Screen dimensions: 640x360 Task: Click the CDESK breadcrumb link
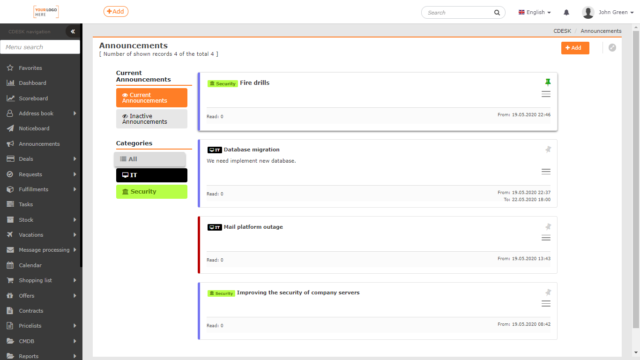[562, 31]
